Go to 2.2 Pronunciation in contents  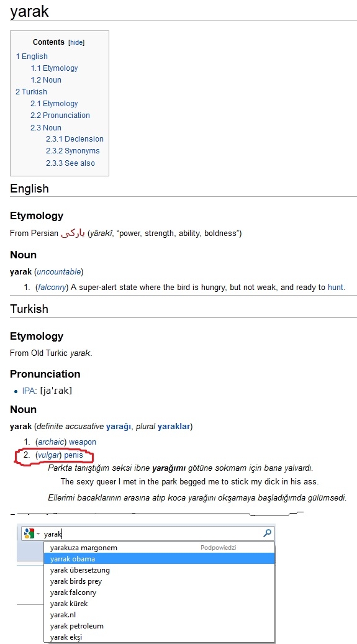coord(60,116)
